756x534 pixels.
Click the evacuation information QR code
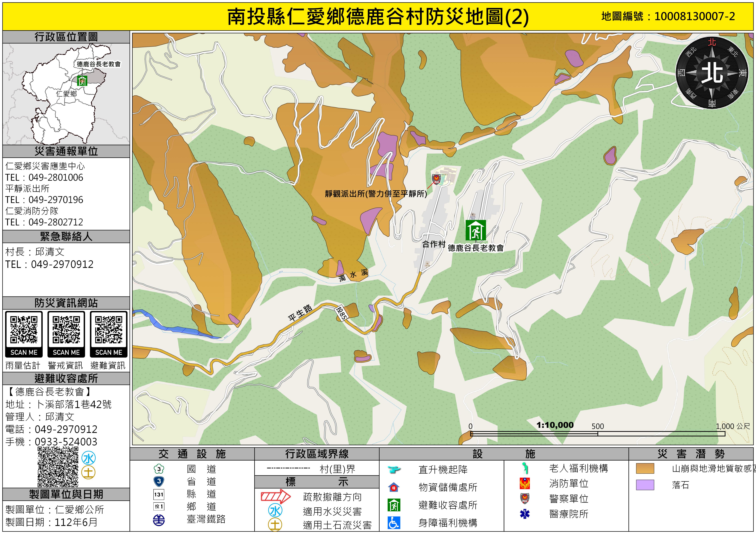point(109,330)
